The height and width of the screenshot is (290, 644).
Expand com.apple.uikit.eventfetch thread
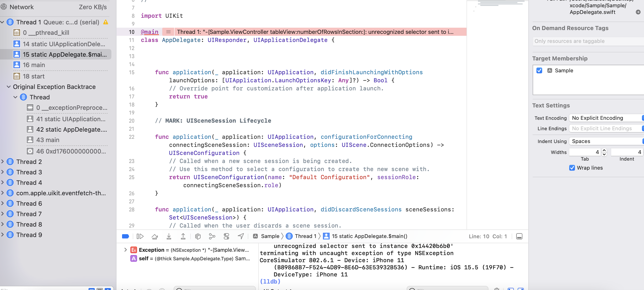tap(2, 193)
